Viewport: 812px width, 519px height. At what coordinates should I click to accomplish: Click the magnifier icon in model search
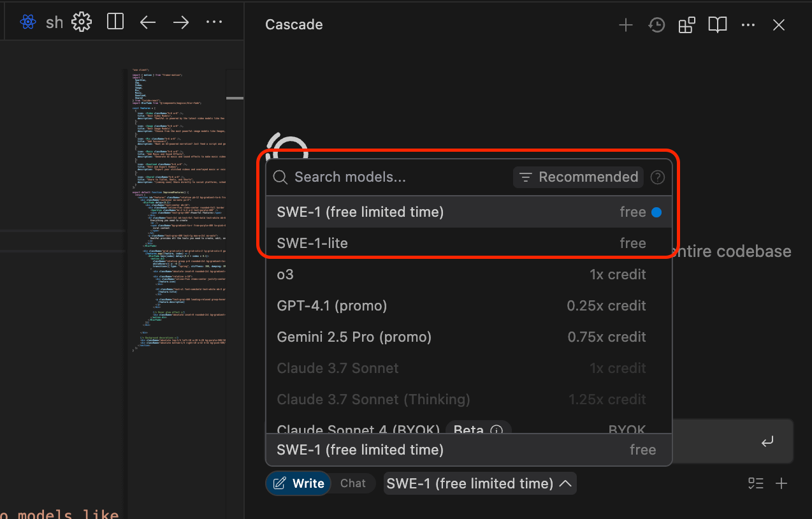(280, 177)
